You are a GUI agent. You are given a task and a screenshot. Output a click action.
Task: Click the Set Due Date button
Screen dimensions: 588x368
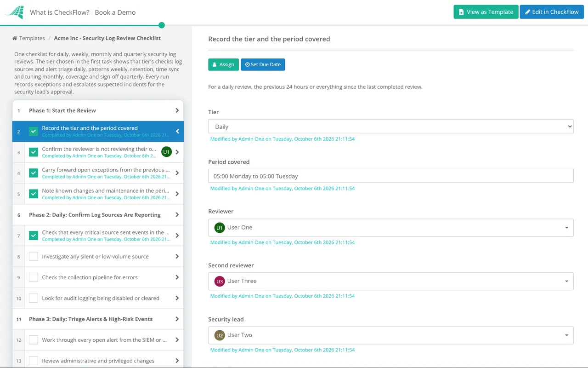point(263,65)
